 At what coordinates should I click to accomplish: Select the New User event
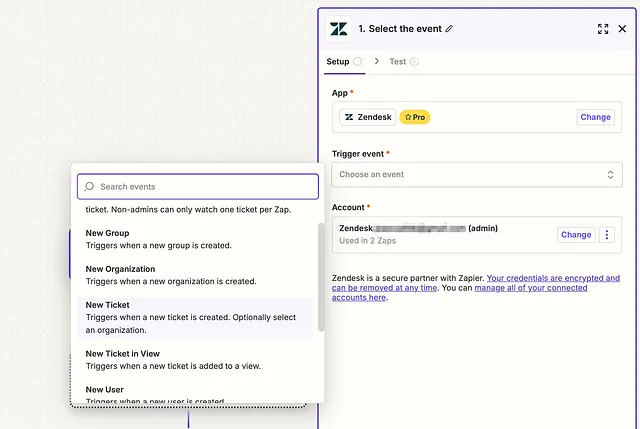click(x=195, y=394)
